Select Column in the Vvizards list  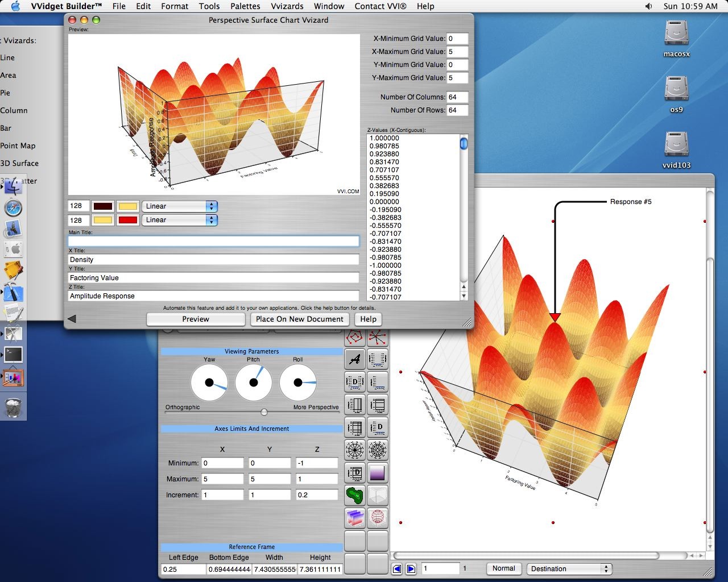tap(14, 110)
